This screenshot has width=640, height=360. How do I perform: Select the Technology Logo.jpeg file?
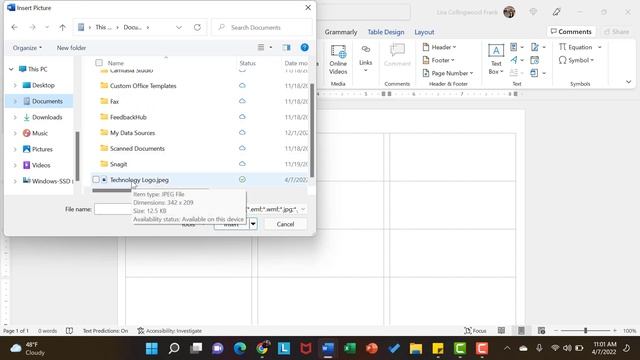139,180
